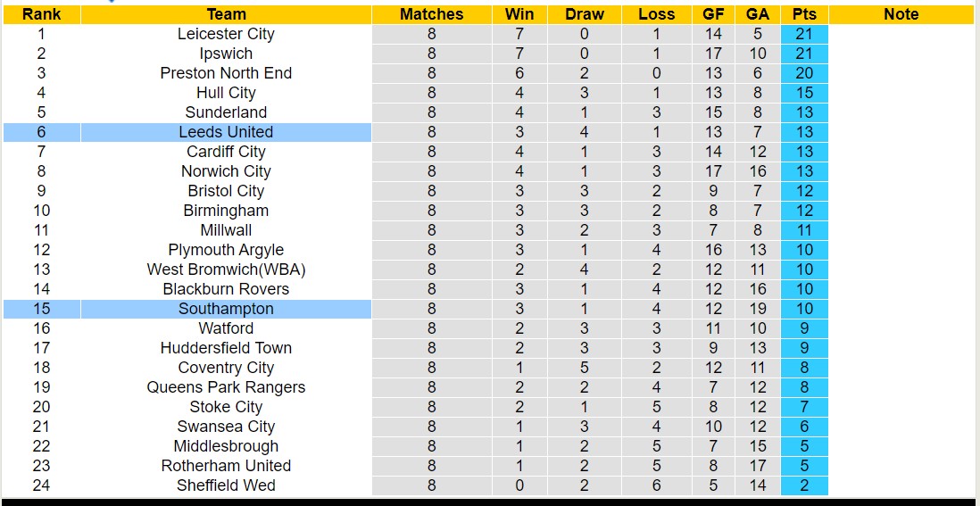Select Sheffield Wed at the table bottom
The image size is (980, 506).
click(226, 485)
